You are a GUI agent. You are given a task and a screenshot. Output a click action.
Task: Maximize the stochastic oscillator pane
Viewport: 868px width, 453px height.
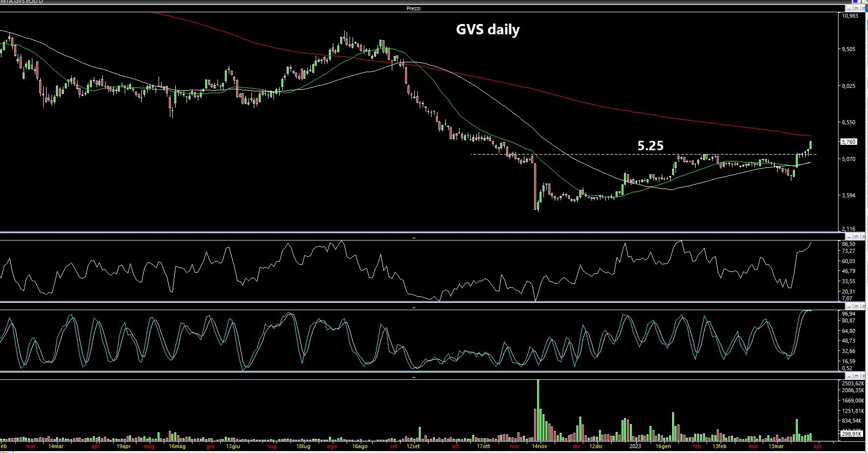click(x=856, y=307)
